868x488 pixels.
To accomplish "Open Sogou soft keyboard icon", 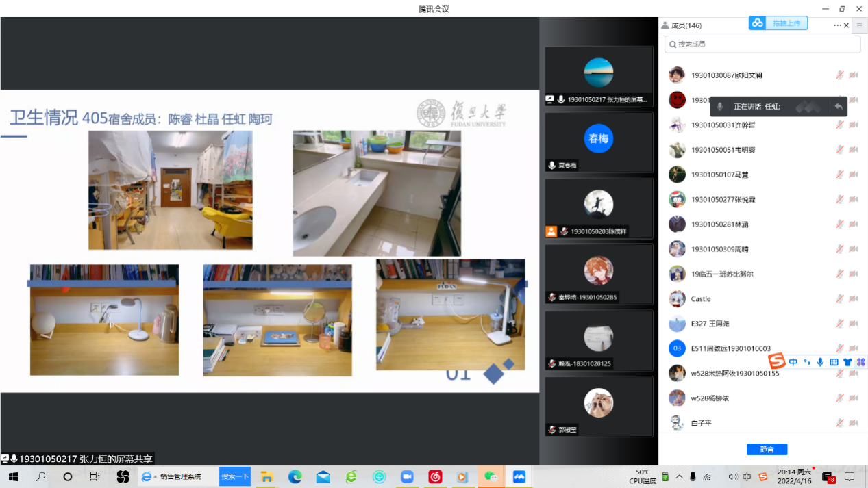I will (x=834, y=362).
